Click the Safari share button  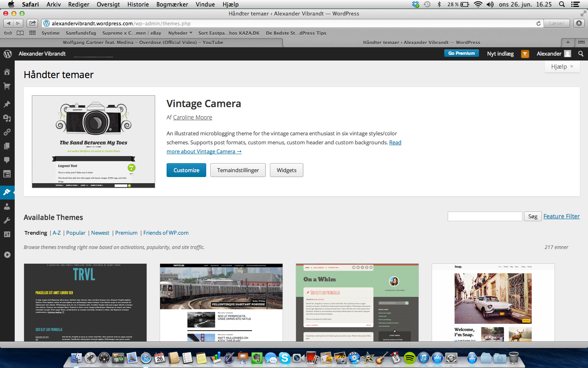pyautogui.click(x=32, y=23)
